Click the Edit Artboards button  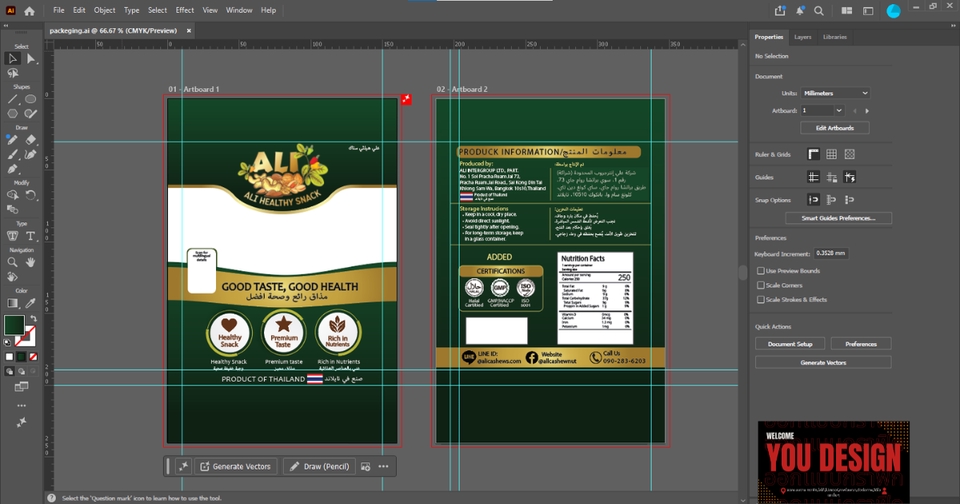click(x=834, y=128)
